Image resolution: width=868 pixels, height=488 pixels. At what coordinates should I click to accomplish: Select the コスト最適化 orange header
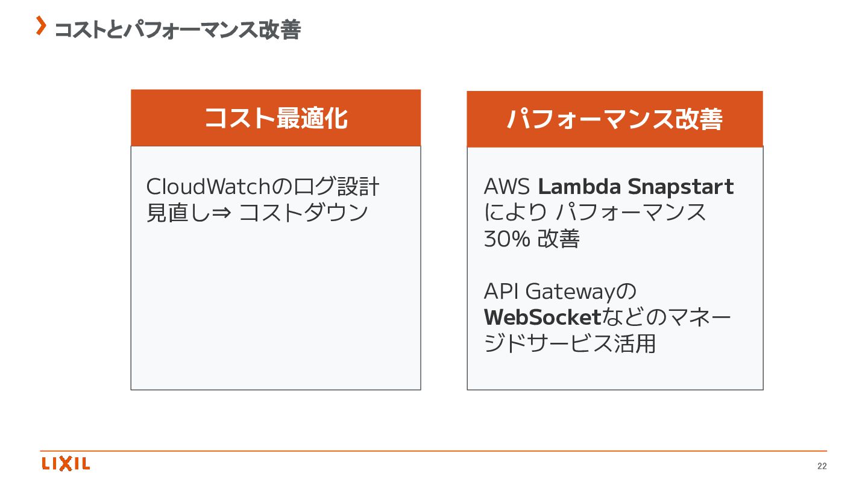pos(275,118)
